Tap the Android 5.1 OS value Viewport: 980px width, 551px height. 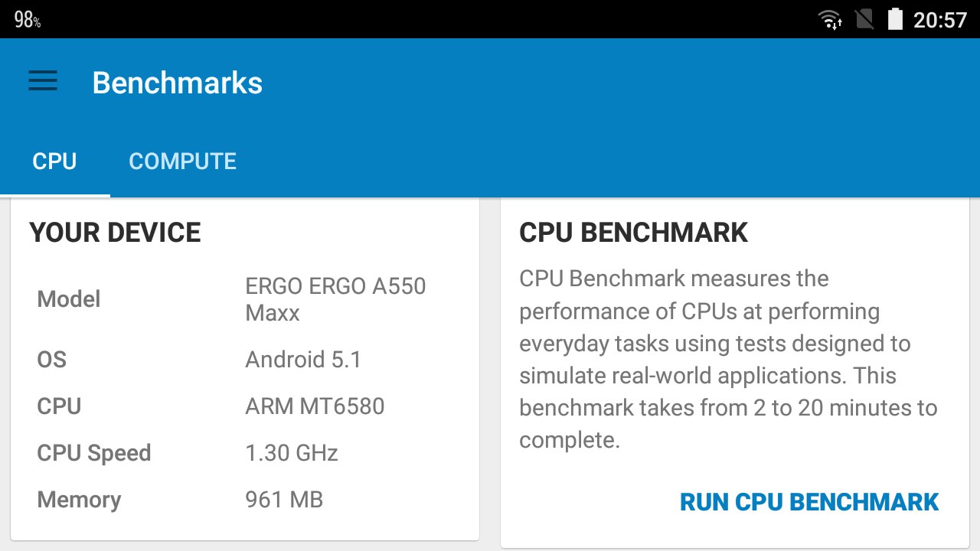(x=303, y=360)
